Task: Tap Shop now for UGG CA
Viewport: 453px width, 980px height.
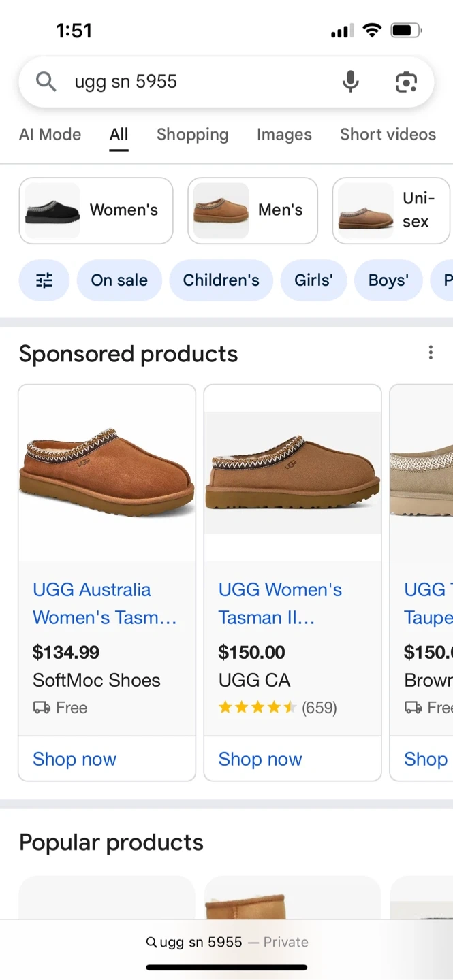Action: pyautogui.click(x=260, y=759)
